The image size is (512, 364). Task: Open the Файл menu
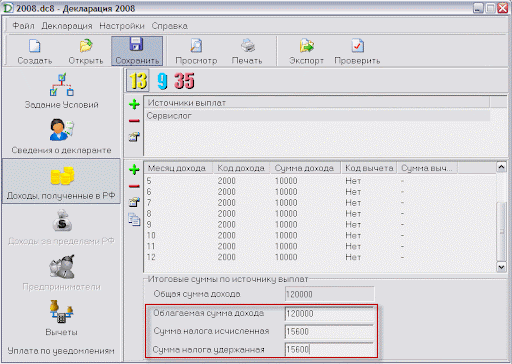[23, 26]
